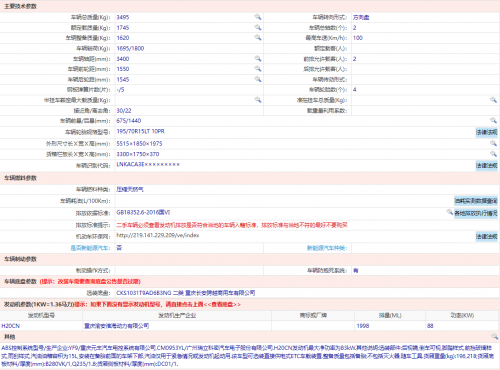Click magnifier icon beside 1545 rear track
Screen dimensions: 500x370
coord(258,79)
